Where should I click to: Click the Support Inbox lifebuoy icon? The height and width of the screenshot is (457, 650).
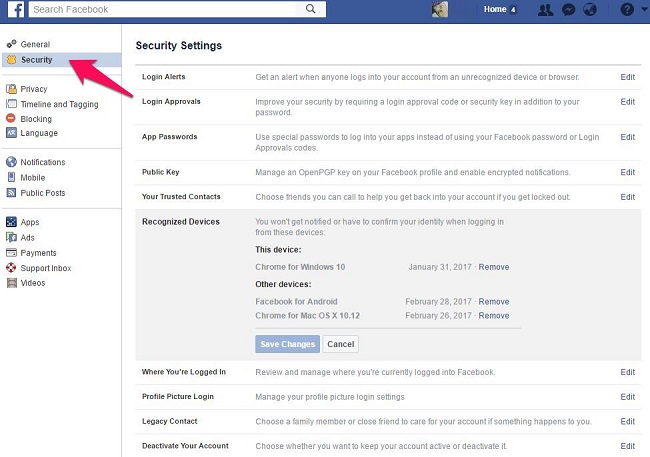pos(11,268)
